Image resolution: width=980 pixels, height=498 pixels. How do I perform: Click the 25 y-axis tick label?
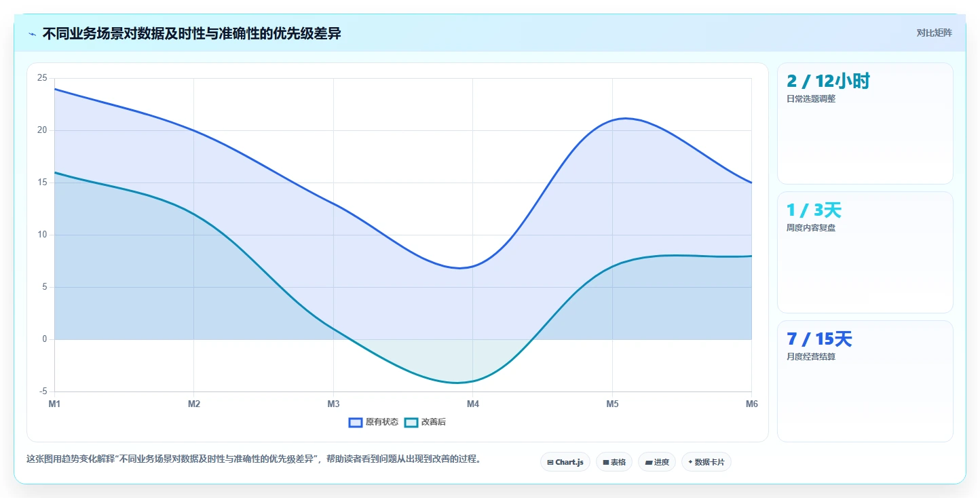click(42, 78)
